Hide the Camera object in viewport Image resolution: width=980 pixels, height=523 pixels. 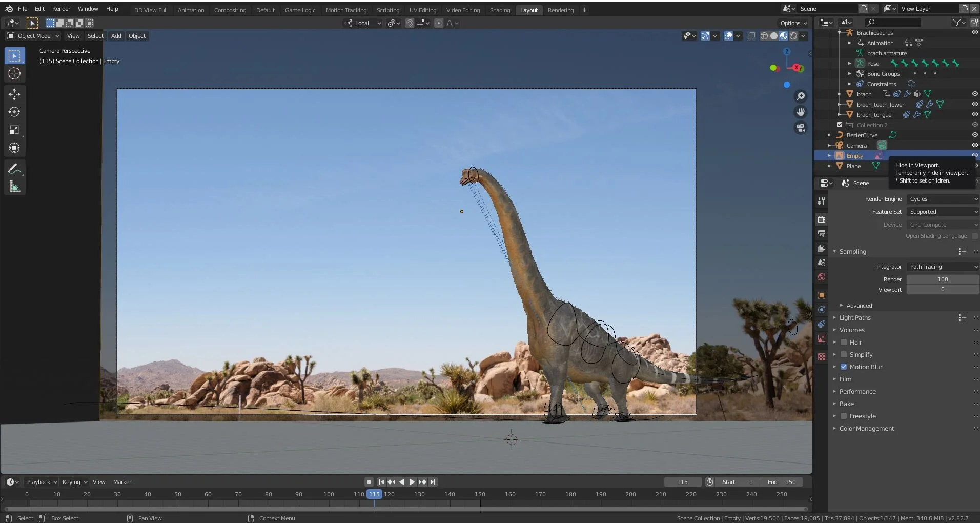point(974,145)
